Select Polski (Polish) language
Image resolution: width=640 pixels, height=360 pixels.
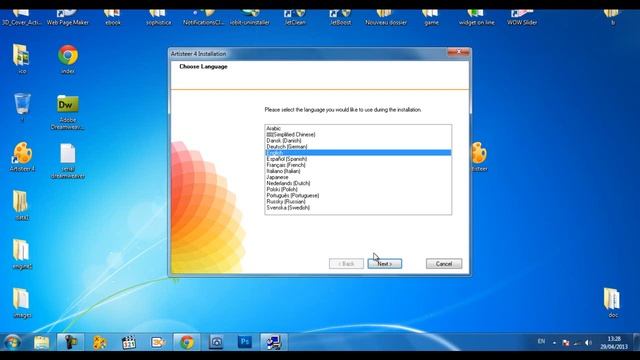click(x=358, y=189)
